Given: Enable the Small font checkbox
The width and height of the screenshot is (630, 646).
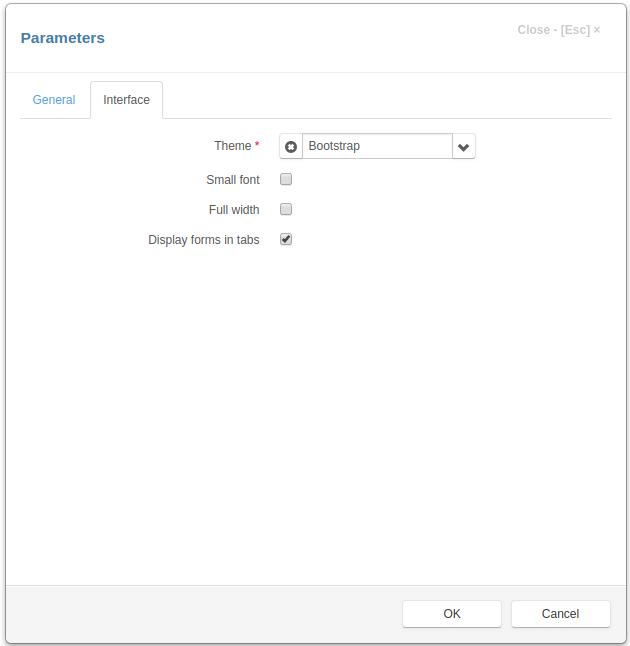Looking at the screenshot, I should click(286, 179).
